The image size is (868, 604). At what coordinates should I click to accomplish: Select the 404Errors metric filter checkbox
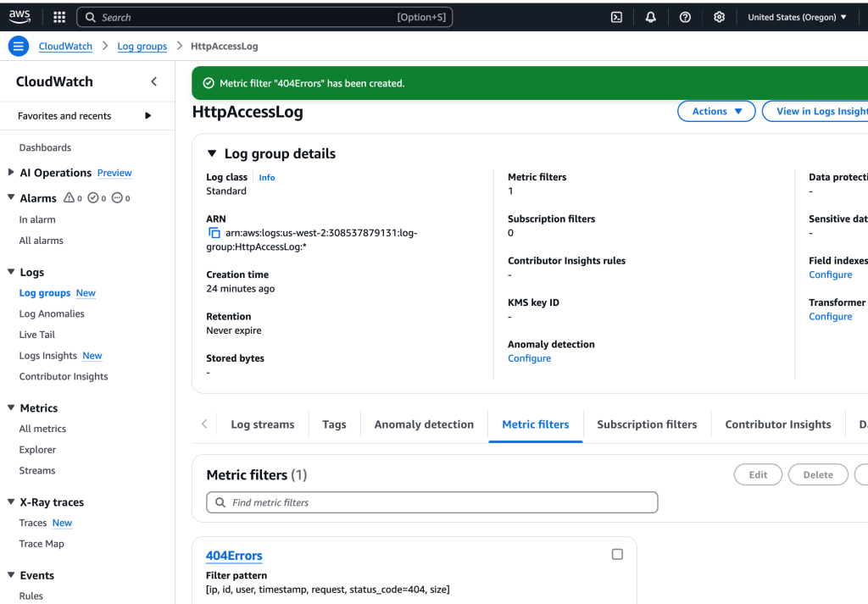point(617,554)
